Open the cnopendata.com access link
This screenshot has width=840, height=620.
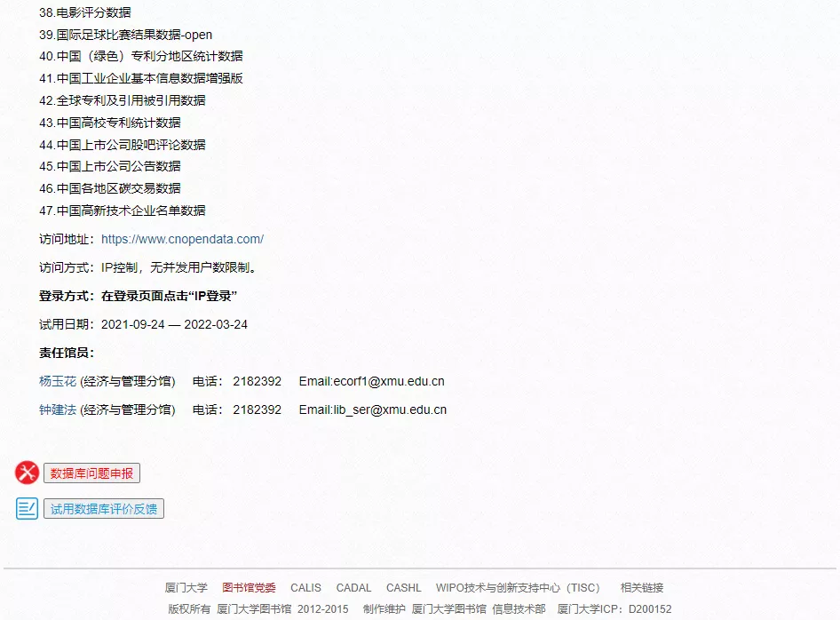[182, 239]
